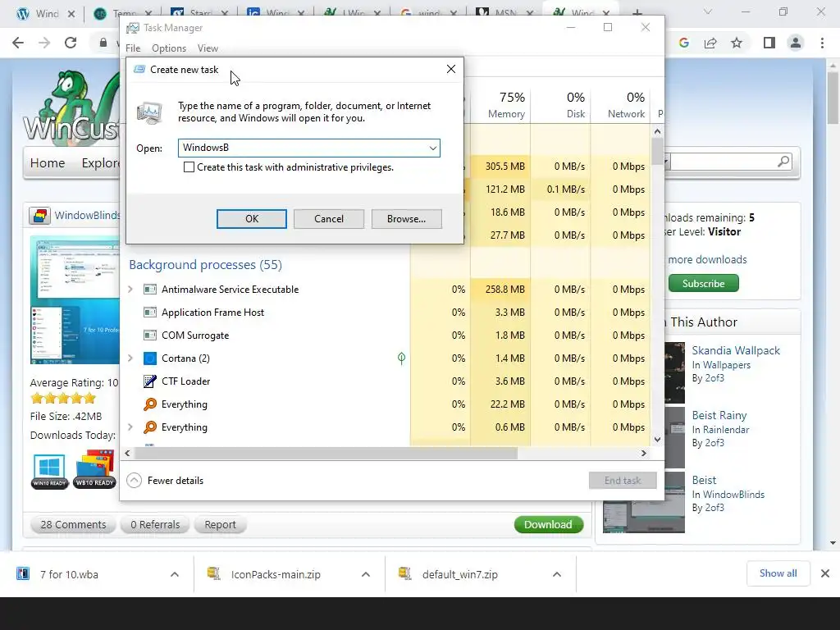Expand Antimalware Service Executable process
840x630 pixels.
point(130,290)
